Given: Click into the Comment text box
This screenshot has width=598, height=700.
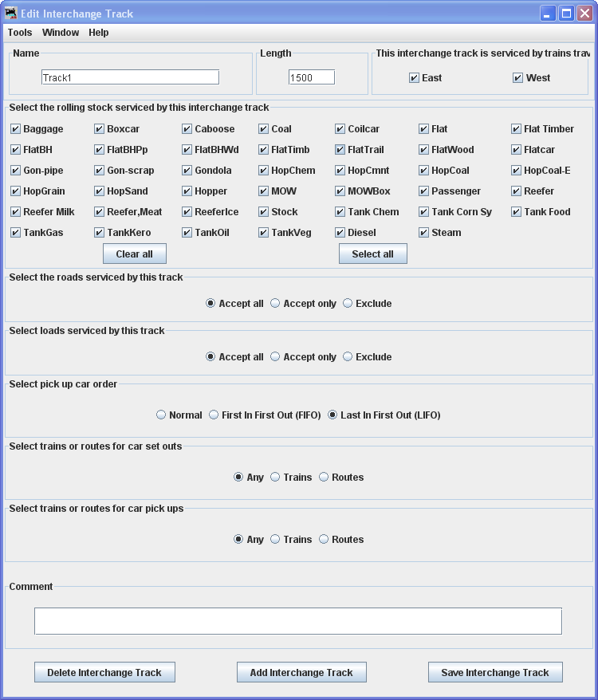Looking at the screenshot, I should [297, 621].
